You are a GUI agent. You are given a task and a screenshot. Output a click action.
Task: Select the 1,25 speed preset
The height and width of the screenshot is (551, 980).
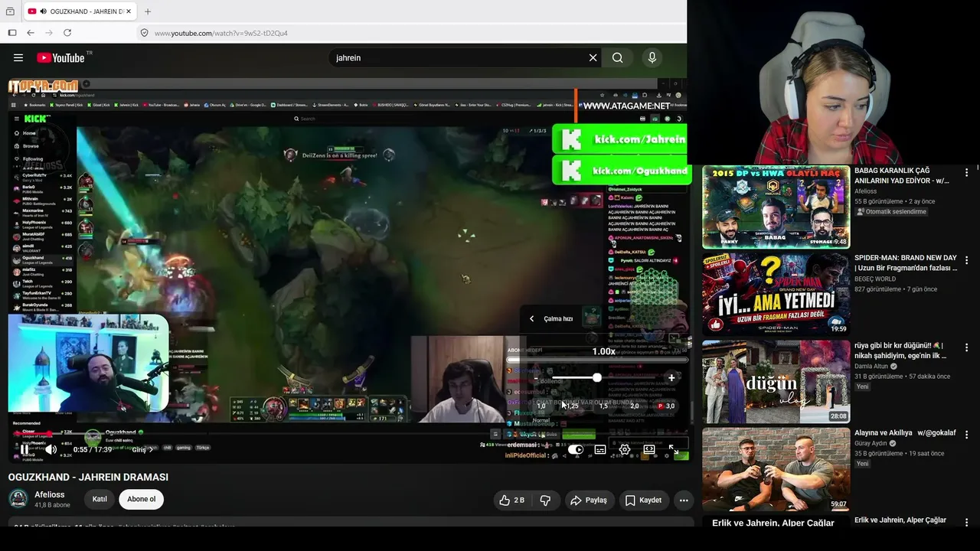(x=573, y=406)
